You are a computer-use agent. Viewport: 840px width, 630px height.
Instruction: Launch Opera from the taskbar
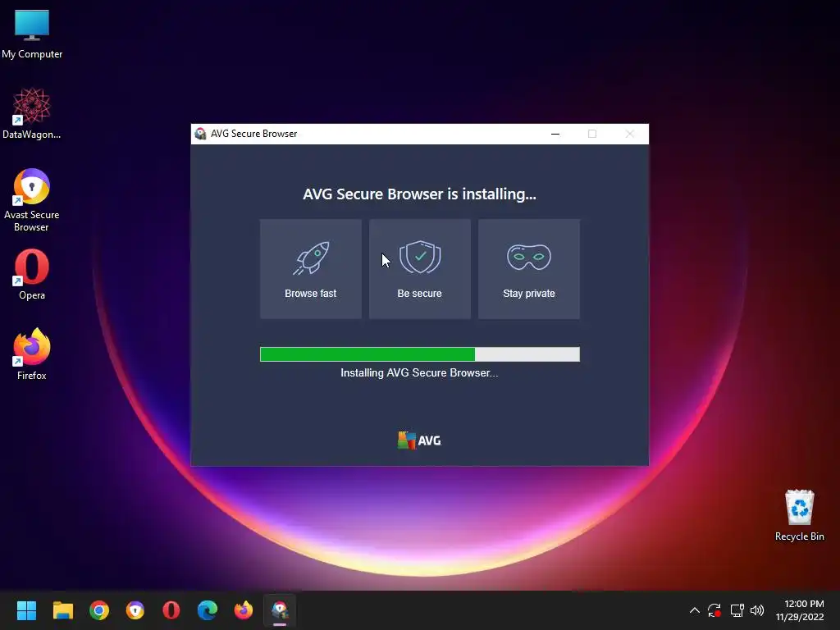coord(171,610)
